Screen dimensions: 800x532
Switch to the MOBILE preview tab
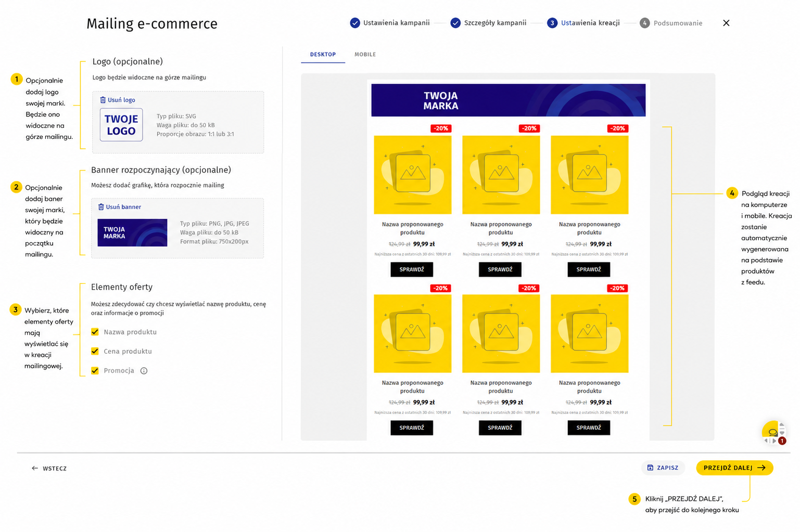click(365, 55)
